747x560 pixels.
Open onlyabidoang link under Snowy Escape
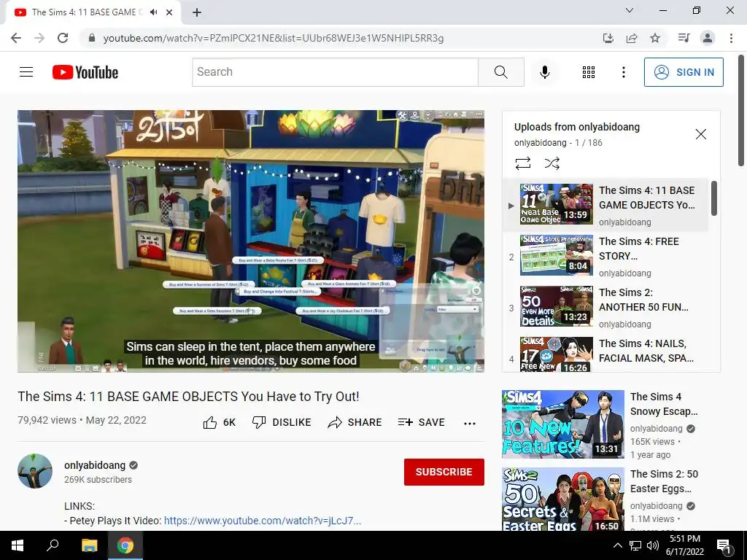(656, 429)
